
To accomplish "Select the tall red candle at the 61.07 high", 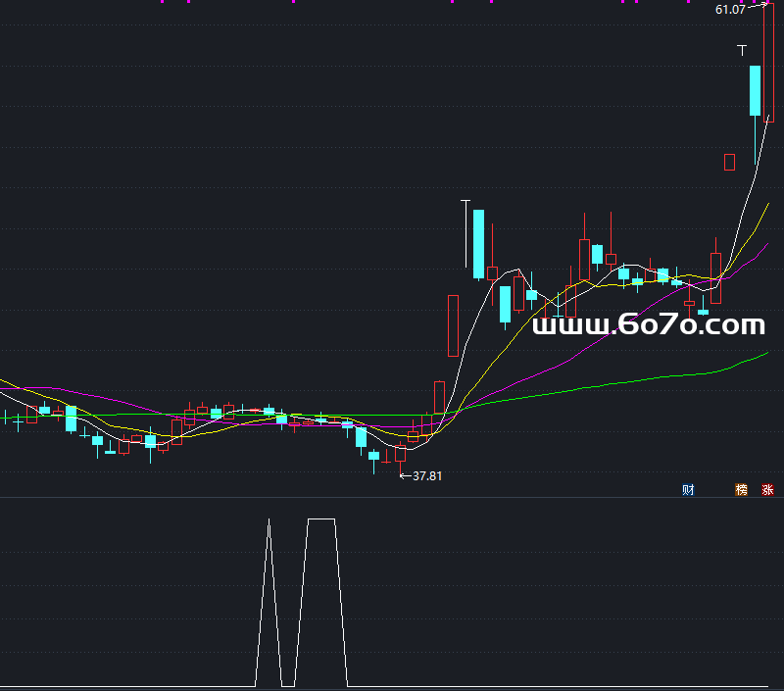I will (x=768, y=63).
